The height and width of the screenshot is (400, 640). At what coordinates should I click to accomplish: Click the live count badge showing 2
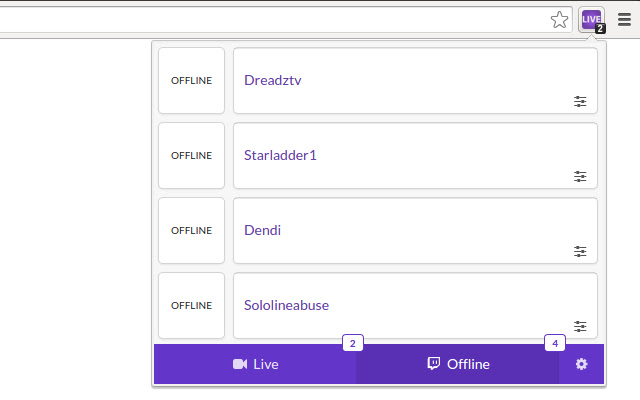[352, 343]
